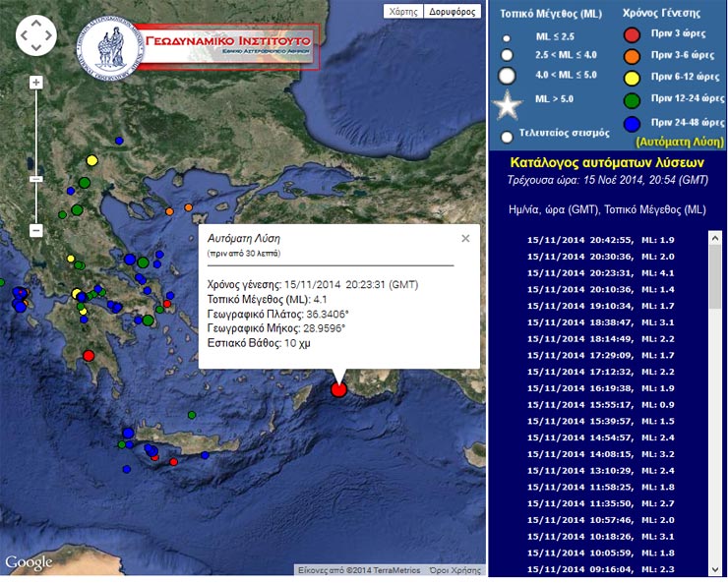
Task: Click the blue Πριν 24-48 ώρες legend circle
Action: [632, 124]
